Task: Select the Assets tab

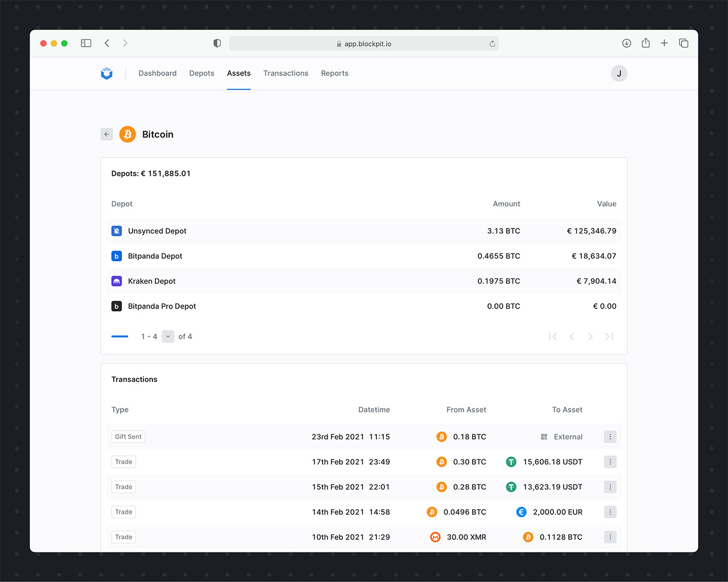Action: [x=239, y=73]
